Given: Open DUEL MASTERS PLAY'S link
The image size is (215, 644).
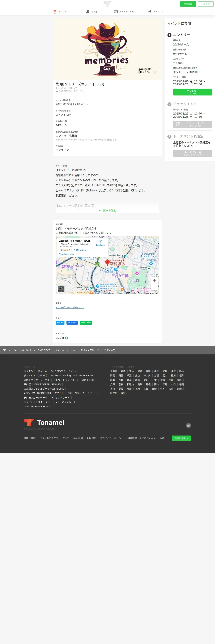Looking at the screenshot, I should tap(37, 406).
